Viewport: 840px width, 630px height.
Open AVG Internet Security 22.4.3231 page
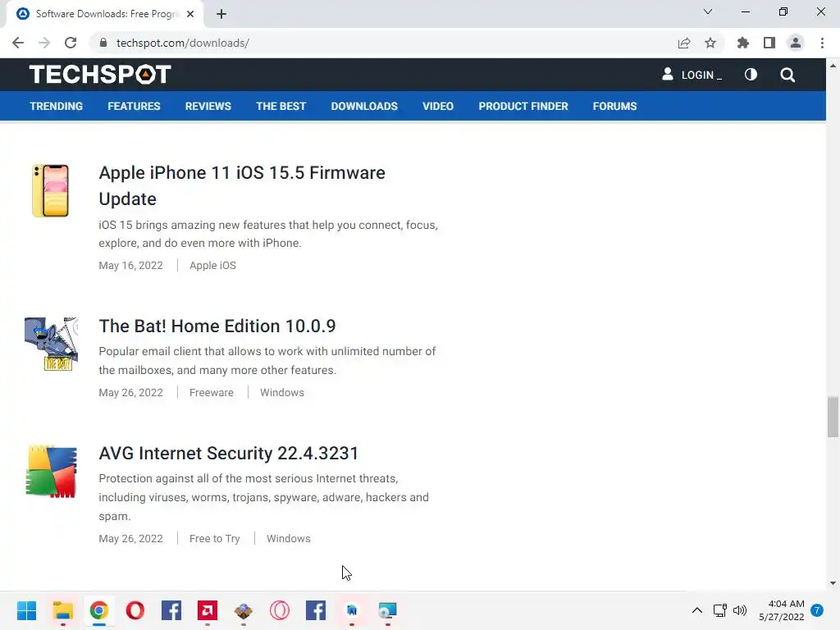(x=228, y=453)
